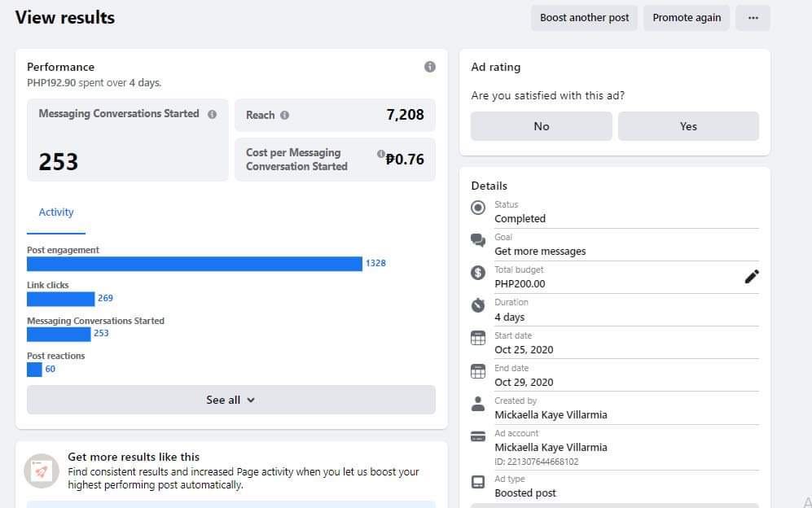This screenshot has width=812, height=508.
Task: Click the rocket boost thumbnail
Action: click(42, 471)
